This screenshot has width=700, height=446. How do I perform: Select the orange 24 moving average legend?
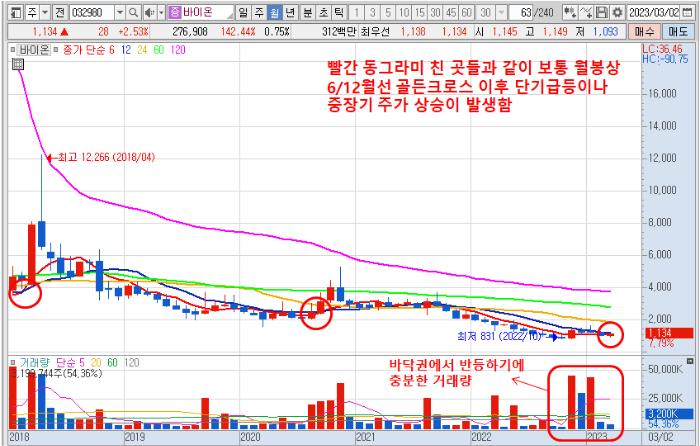click(142, 50)
